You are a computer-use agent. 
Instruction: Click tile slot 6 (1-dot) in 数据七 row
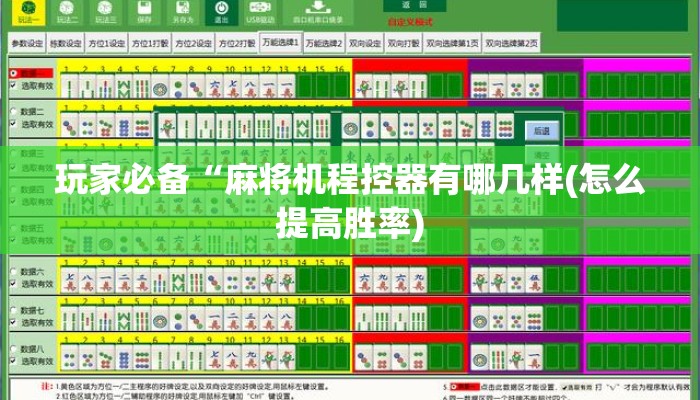click(x=159, y=318)
